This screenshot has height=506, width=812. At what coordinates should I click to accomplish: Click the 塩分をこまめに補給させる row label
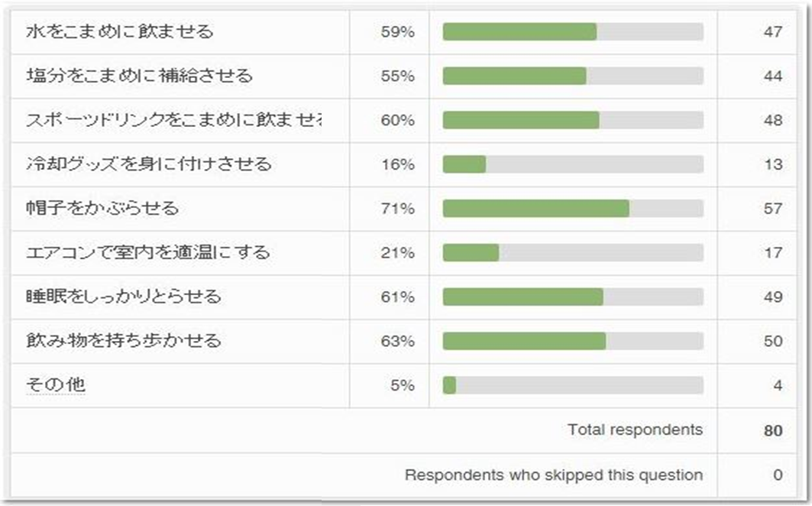[139, 76]
